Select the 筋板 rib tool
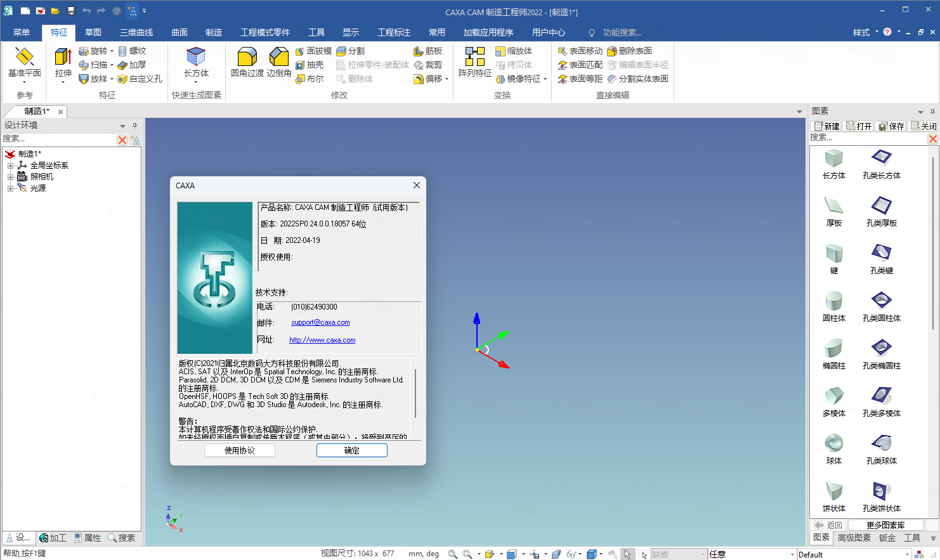The image size is (940, 560). (x=428, y=51)
